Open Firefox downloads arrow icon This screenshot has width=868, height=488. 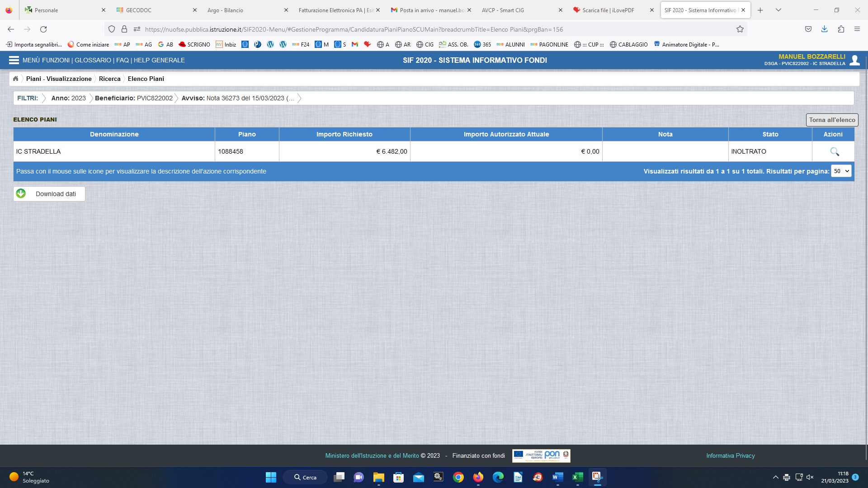point(824,29)
